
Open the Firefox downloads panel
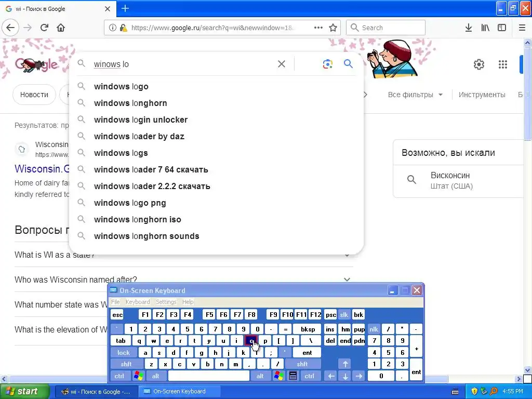click(469, 28)
